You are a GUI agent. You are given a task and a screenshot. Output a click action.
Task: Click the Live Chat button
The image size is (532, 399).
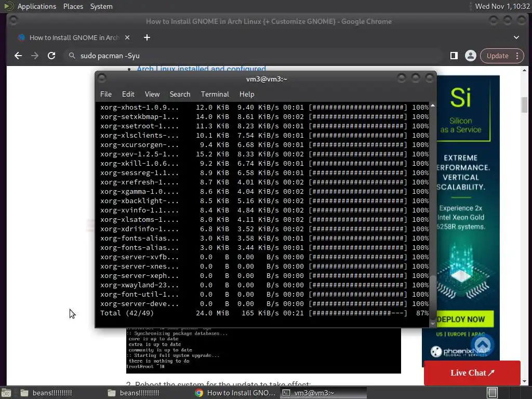[x=472, y=373]
